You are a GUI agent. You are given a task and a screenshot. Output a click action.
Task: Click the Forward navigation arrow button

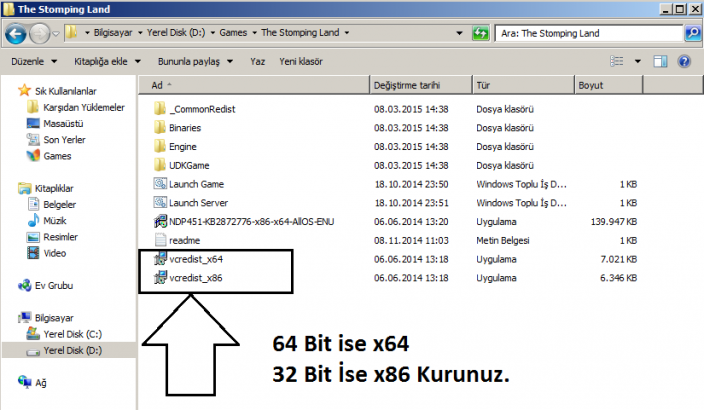pyautogui.click(x=40, y=34)
